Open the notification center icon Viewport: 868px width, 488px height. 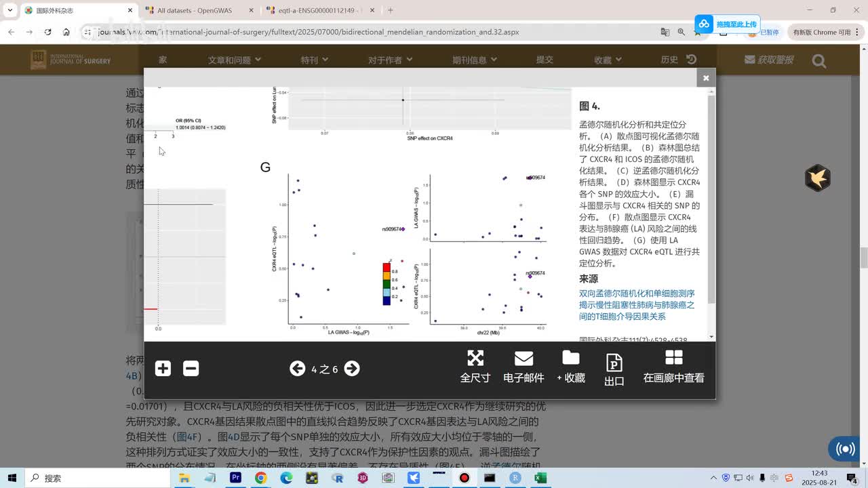point(852,478)
